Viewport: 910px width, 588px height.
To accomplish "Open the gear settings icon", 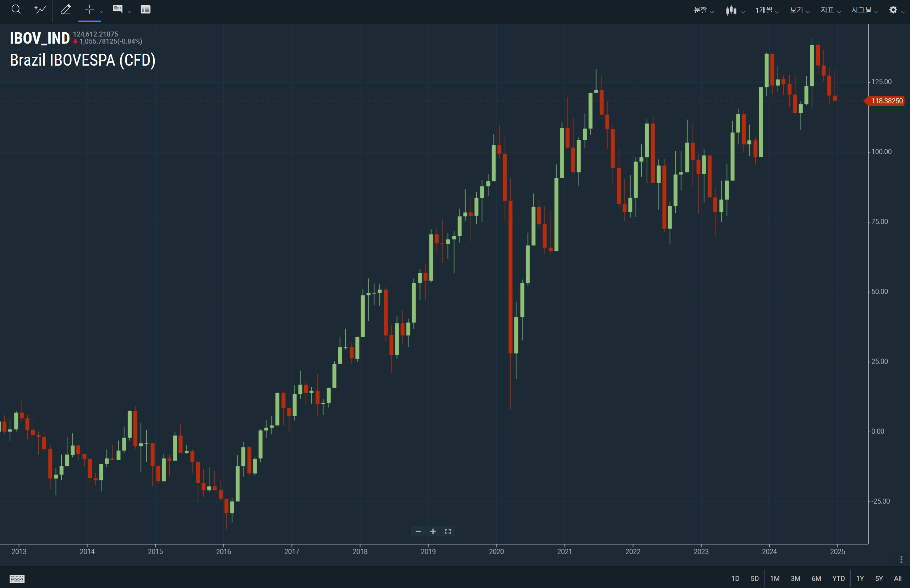I will click(x=893, y=10).
